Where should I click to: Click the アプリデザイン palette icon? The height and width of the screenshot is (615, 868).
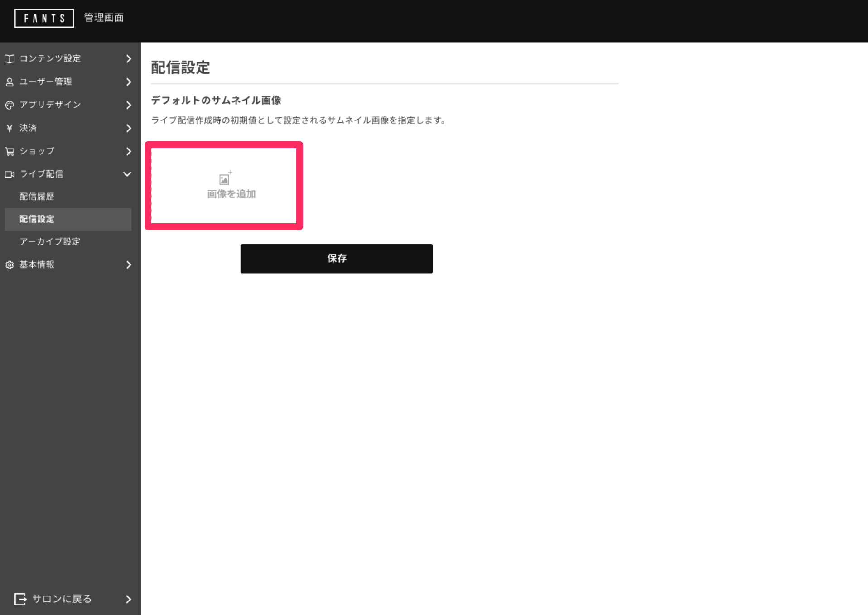(x=10, y=105)
